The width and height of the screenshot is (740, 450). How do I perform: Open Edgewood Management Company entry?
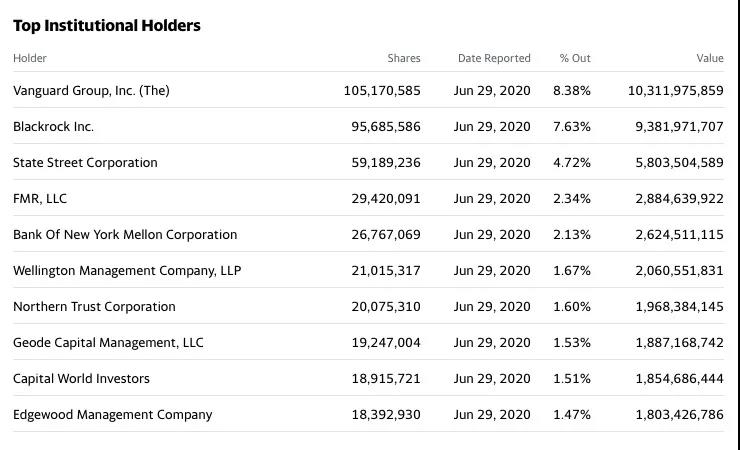[113, 415]
